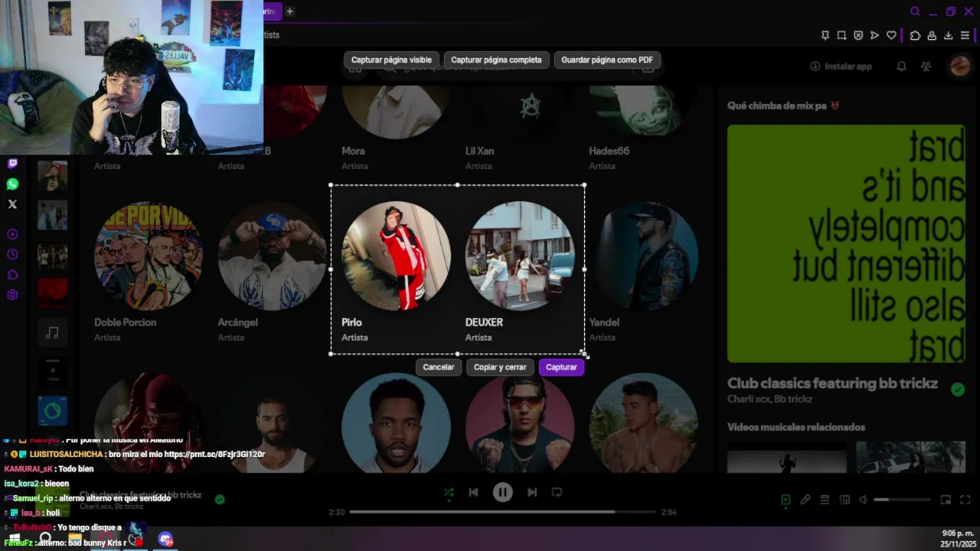This screenshot has height=551, width=980.
Task: Open the new tab plus button
Action: pyautogui.click(x=289, y=11)
